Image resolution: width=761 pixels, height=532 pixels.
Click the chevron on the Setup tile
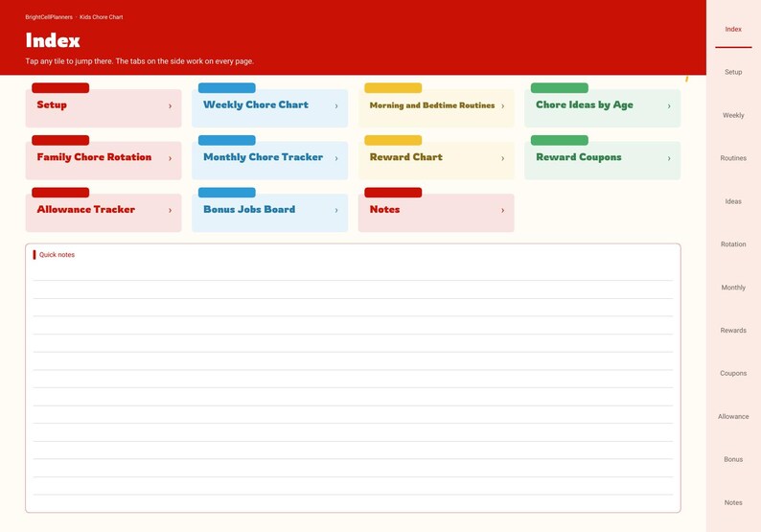click(170, 105)
